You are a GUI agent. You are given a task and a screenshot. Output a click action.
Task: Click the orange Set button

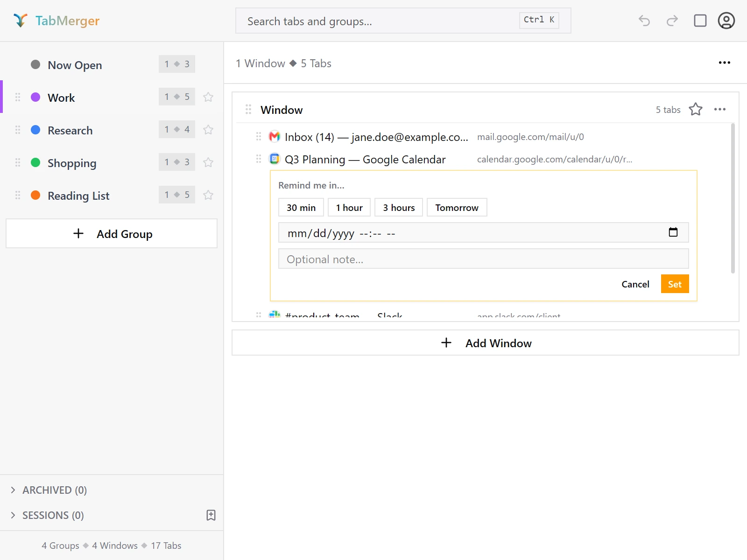click(x=675, y=284)
